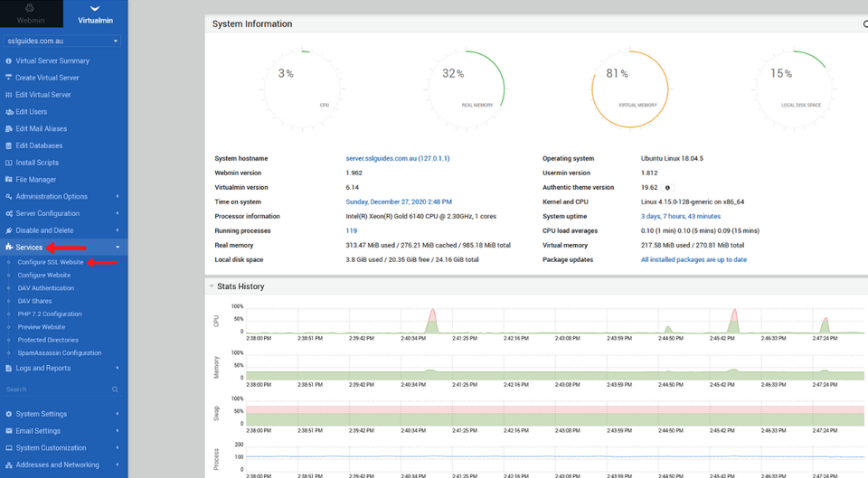Click the Edit Databases icon
The width and height of the screenshot is (868, 478).
point(9,145)
